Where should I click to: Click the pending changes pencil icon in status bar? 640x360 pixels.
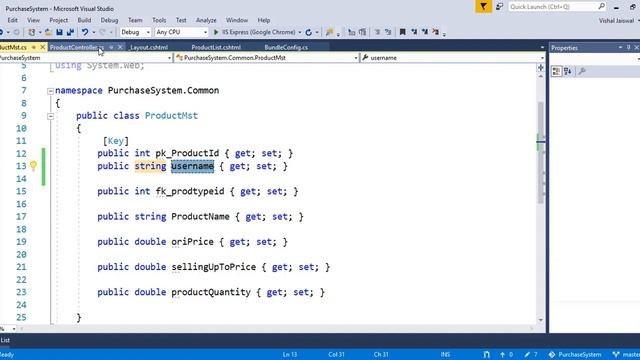527,355
